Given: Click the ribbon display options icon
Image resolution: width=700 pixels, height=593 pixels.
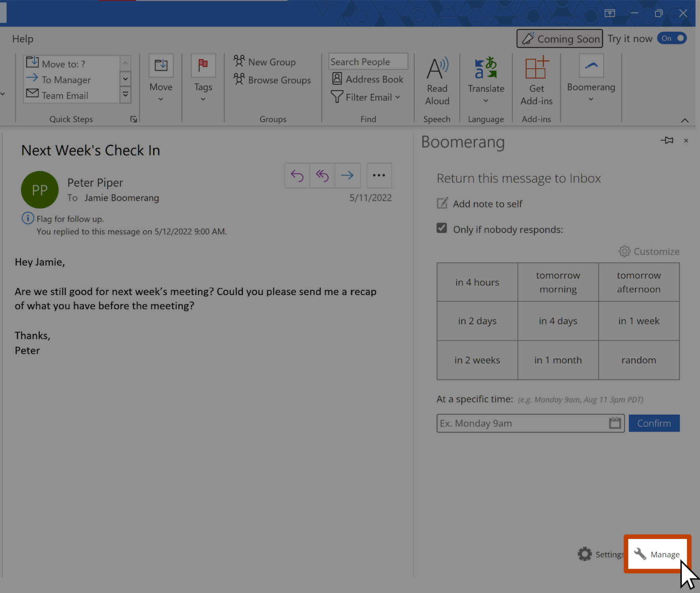Looking at the screenshot, I should pyautogui.click(x=610, y=13).
